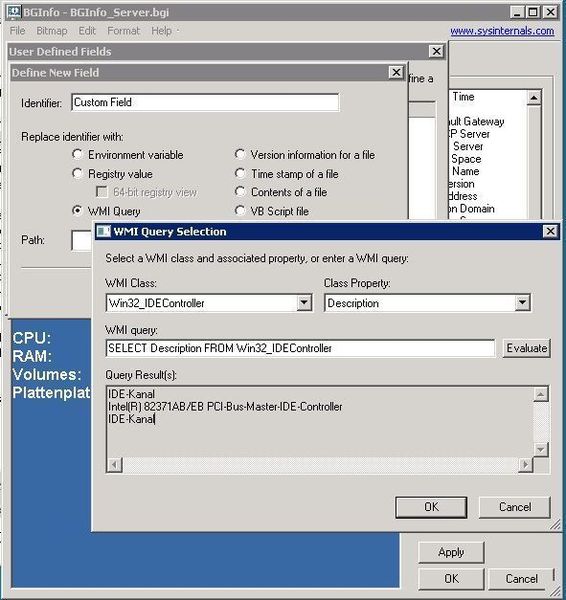Screen dimensions: 566x600
Task: Close the BGInfo main window
Action: coord(550,12)
